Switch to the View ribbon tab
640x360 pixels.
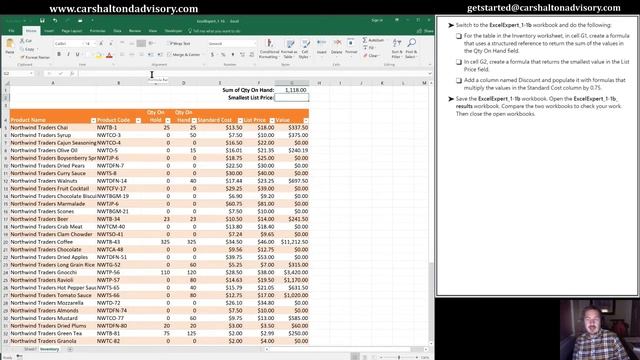153,31
